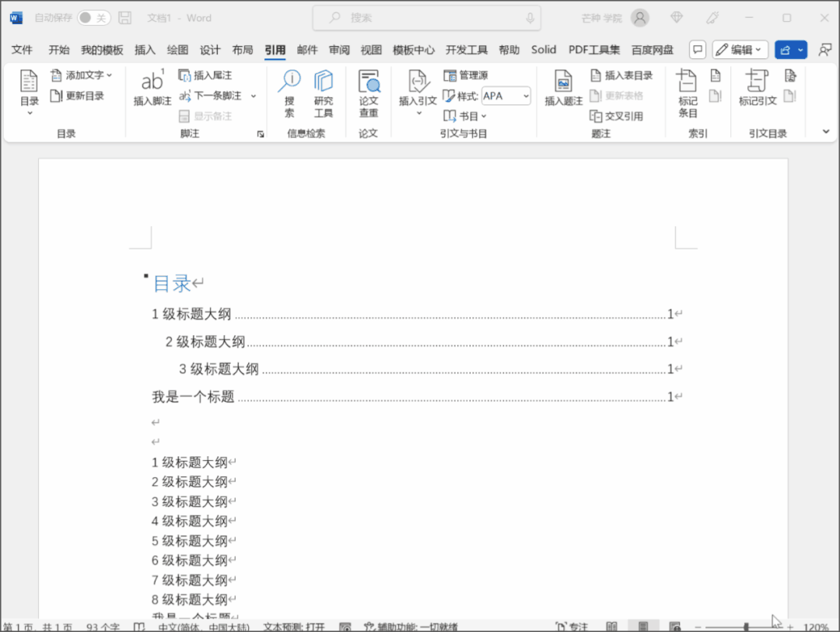Click the 更新目录 update table icon
Image resolution: width=840 pixels, height=632 pixels.
point(57,96)
